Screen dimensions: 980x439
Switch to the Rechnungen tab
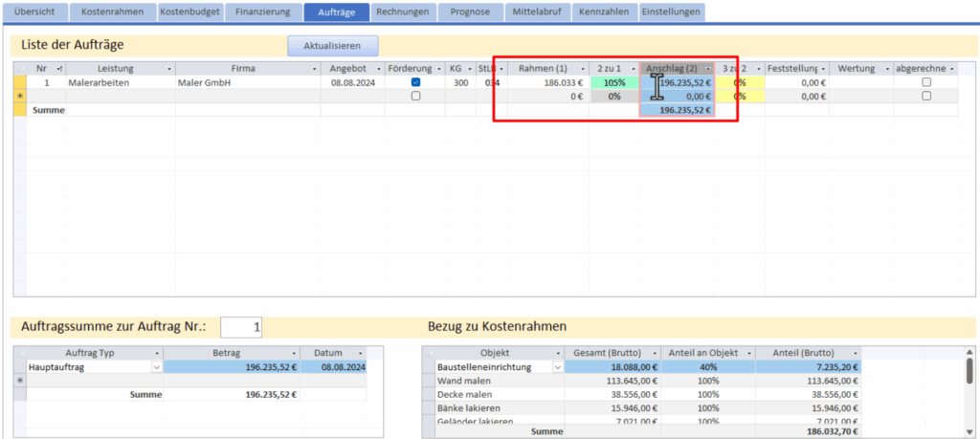pos(402,11)
